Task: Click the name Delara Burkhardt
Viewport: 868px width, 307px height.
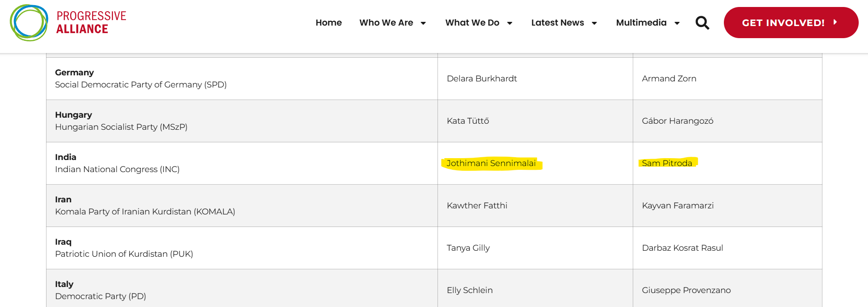Action: (x=482, y=79)
